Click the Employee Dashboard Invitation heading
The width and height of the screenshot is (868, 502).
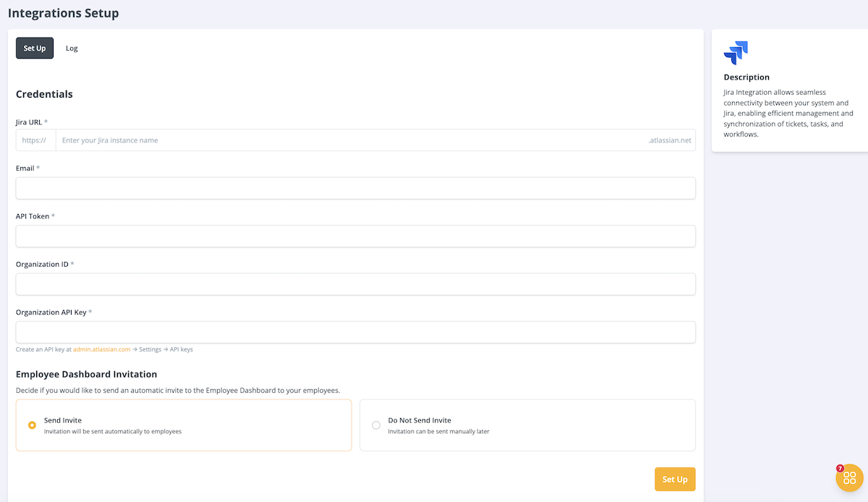(x=87, y=374)
